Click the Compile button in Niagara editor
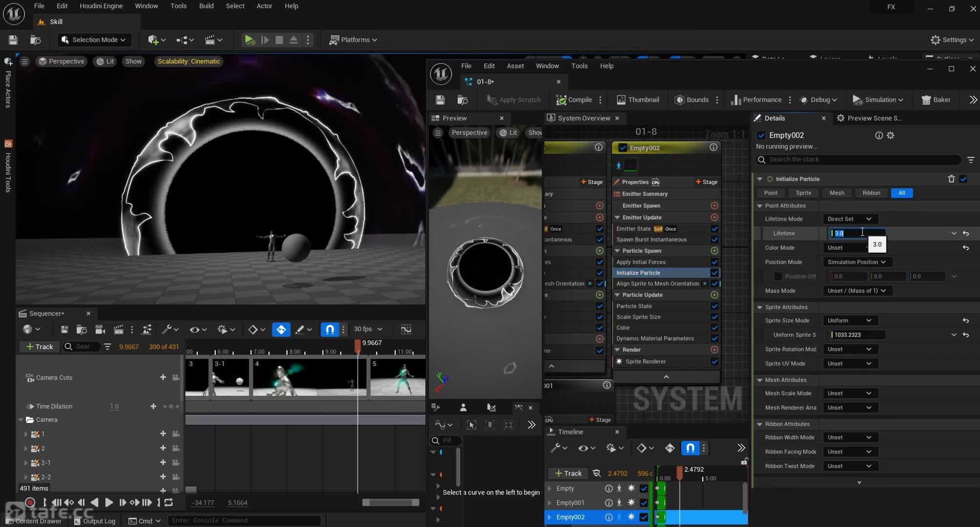Image resolution: width=980 pixels, height=527 pixels. (x=574, y=100)
